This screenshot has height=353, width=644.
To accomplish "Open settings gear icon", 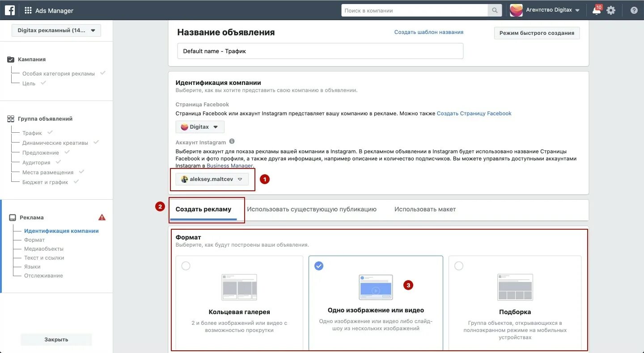I will [611, 10].
